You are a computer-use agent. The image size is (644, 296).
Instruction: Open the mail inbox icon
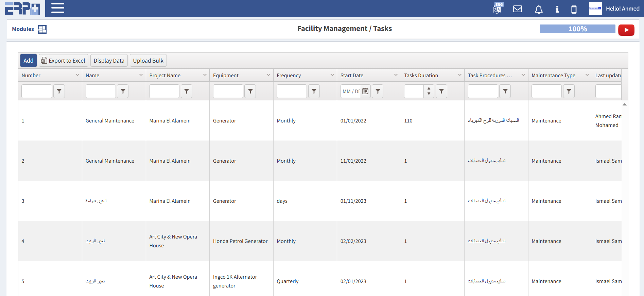pyautogui.click(x=517, y=9)
